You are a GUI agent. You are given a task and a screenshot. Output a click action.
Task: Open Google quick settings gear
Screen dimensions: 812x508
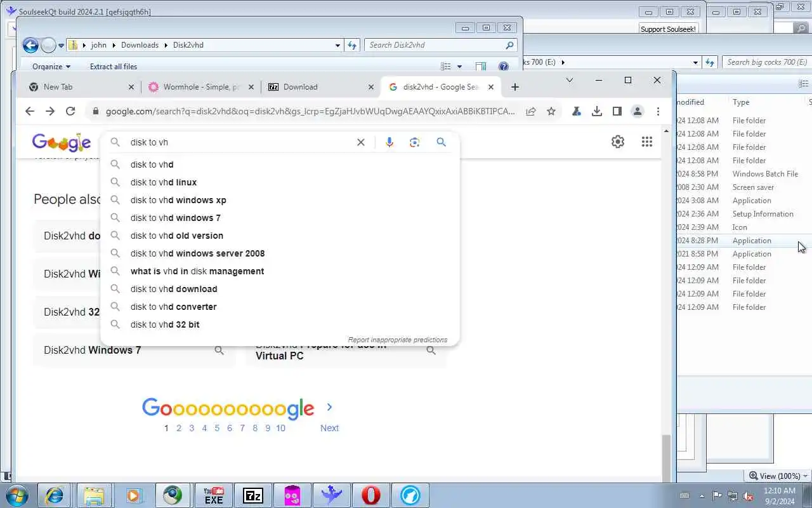(618, 142)
